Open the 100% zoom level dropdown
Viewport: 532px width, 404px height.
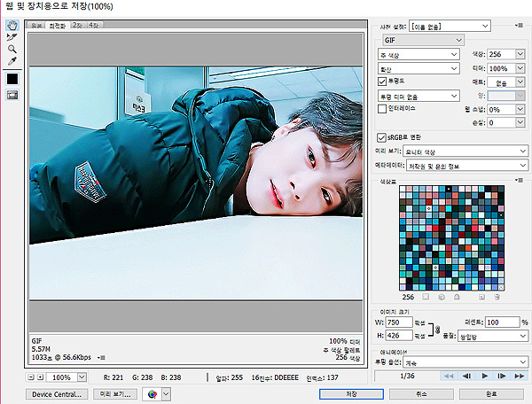click(x=82, y=377)
